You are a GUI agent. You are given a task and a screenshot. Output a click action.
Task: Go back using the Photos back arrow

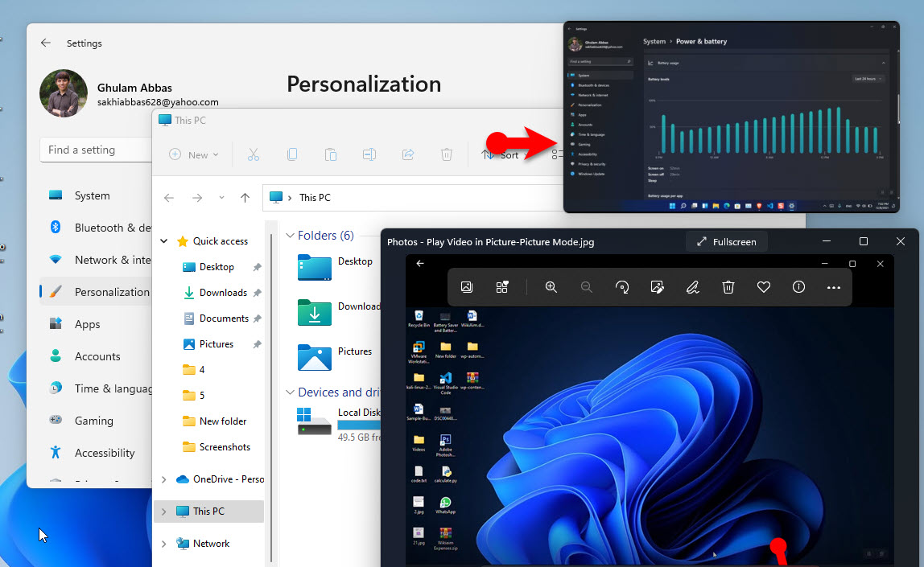tap(420, 263)
